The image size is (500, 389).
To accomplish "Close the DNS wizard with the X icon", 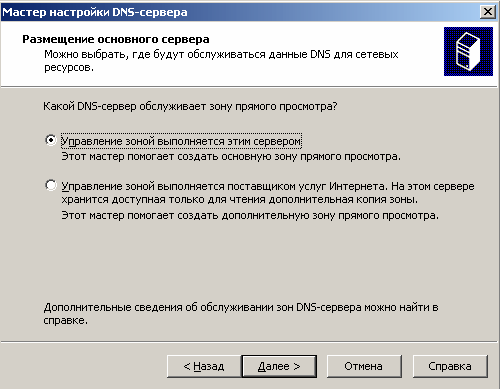I will pyautogui.click(x=488, y=12).
